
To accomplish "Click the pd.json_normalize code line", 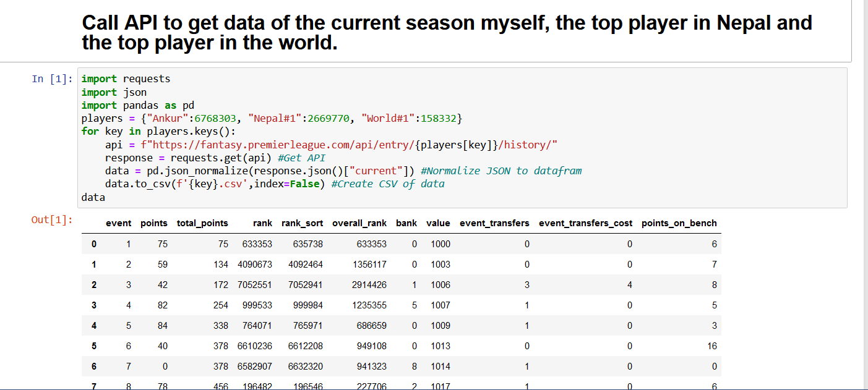I will [343, 171].
